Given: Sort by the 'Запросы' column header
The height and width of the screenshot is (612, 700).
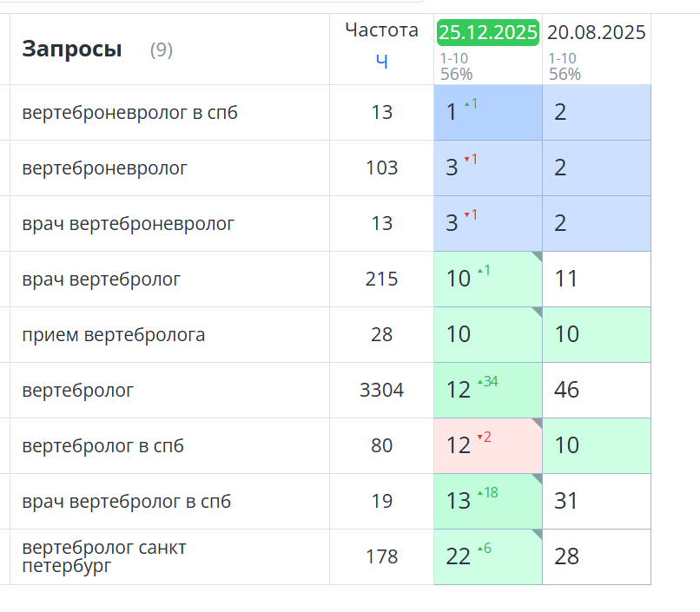Looking at the screenshot, I should coord(72,49).
